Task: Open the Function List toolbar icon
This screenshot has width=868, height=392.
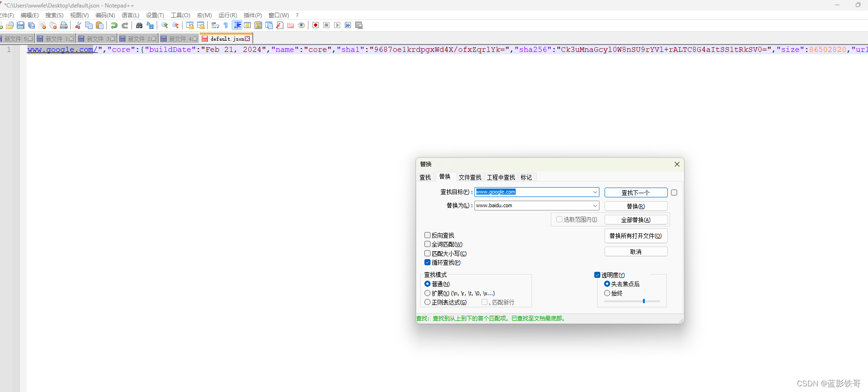Action: tap(279, 25)
